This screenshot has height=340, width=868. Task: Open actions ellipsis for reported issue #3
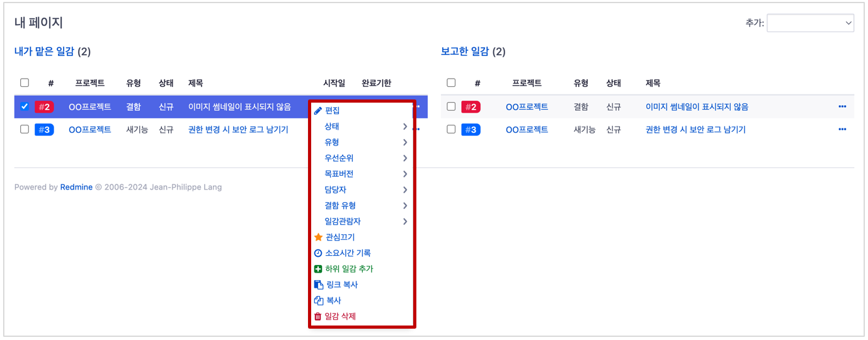(842, 129)
